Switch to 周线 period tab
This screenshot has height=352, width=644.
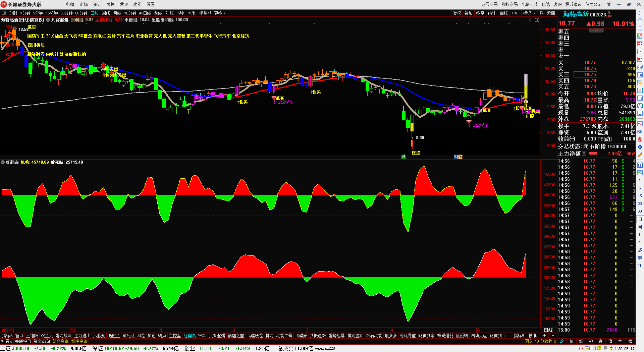point(106,13)
